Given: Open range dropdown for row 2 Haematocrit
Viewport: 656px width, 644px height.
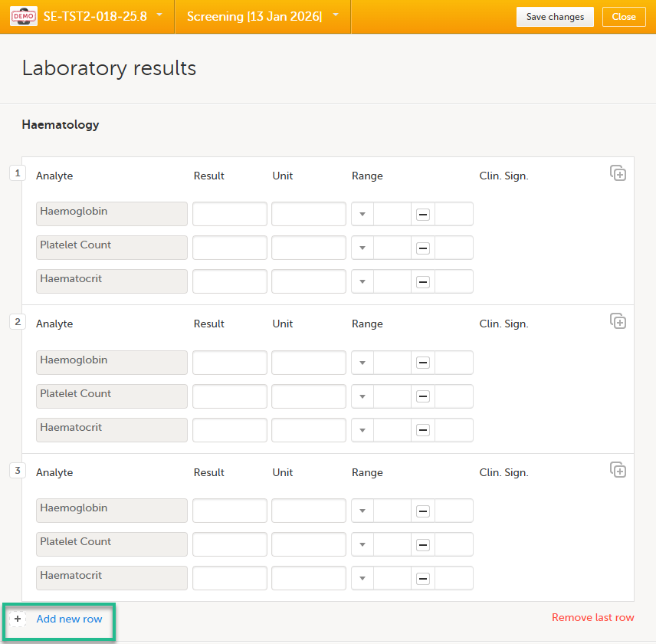Looking at the screenshot, I should point(362,431).
